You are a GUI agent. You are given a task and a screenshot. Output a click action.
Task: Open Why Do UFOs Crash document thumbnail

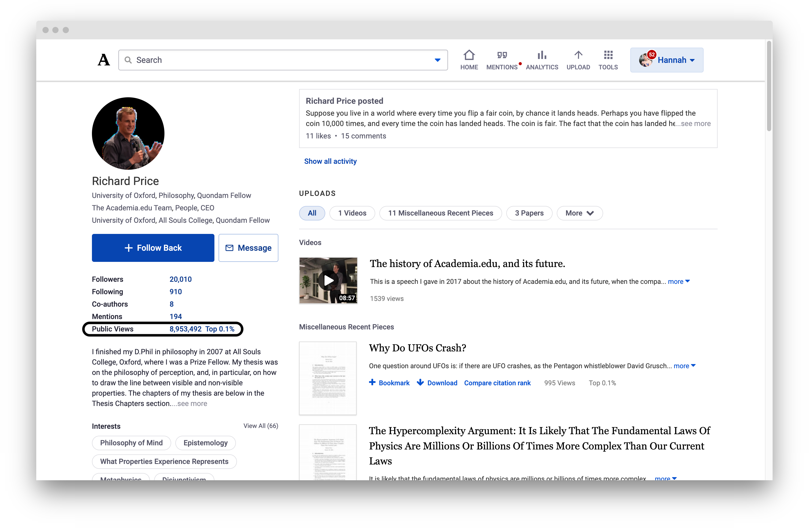coord(328,378)
